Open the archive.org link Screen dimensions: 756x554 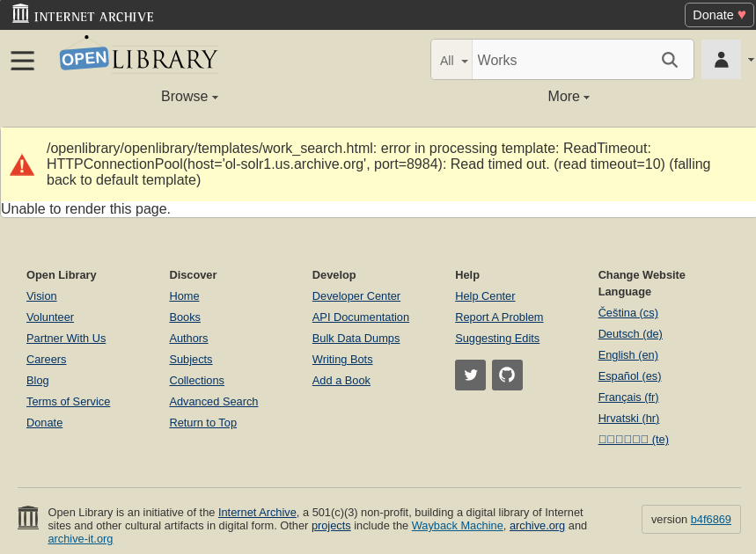coord(537,526)
